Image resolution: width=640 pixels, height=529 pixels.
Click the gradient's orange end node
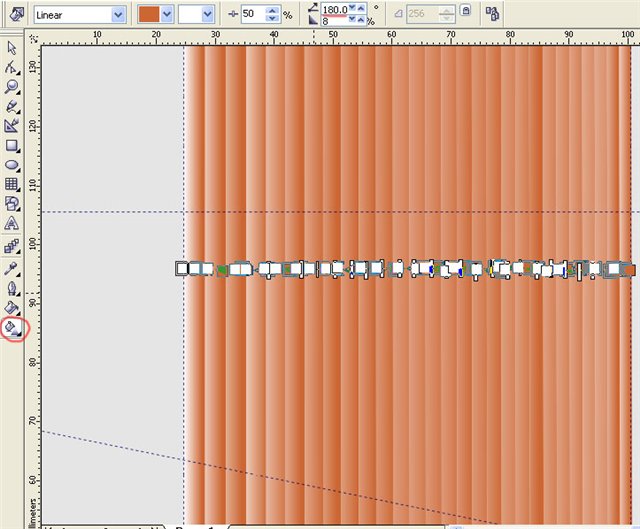(630, 270)
